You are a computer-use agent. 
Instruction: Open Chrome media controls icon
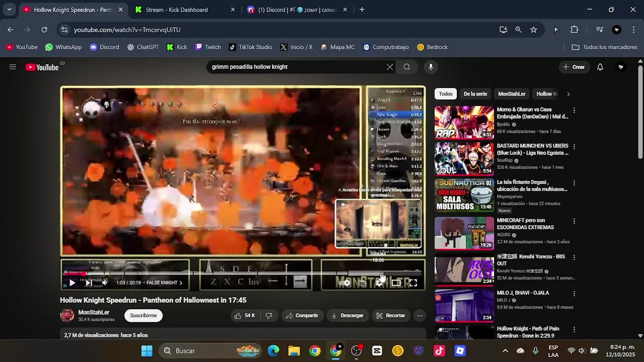coord(599,30)
